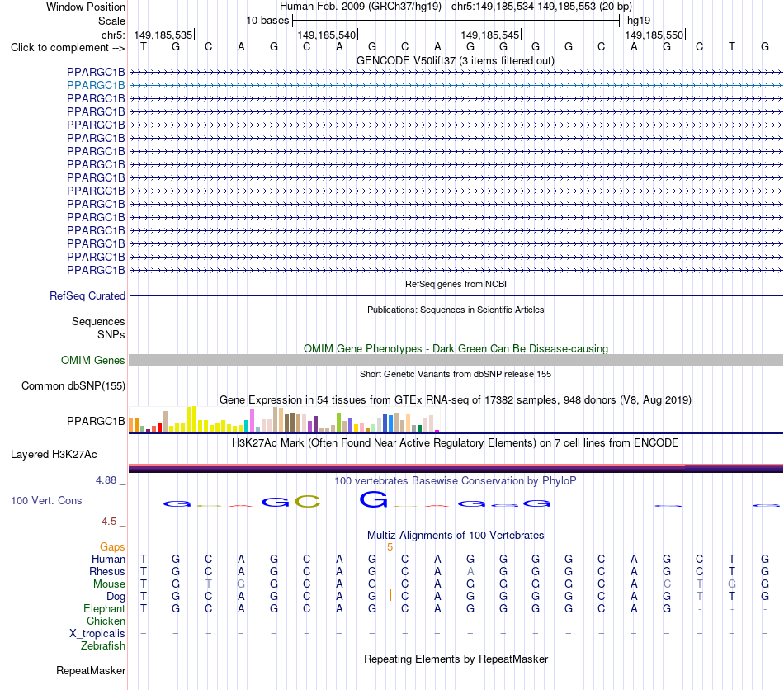Open the RefSeq Curated track label
This screenshot has width=784, height=690.
pos(87,295)
